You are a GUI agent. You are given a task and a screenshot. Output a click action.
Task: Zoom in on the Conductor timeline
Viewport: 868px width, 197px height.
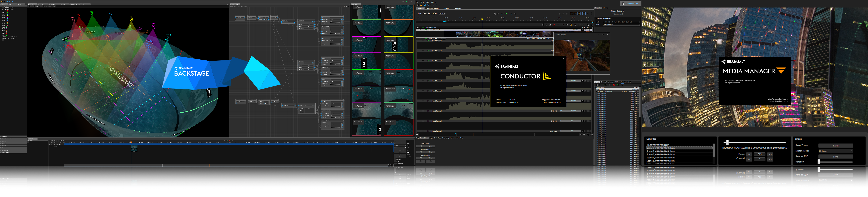(x=584, y=135)
